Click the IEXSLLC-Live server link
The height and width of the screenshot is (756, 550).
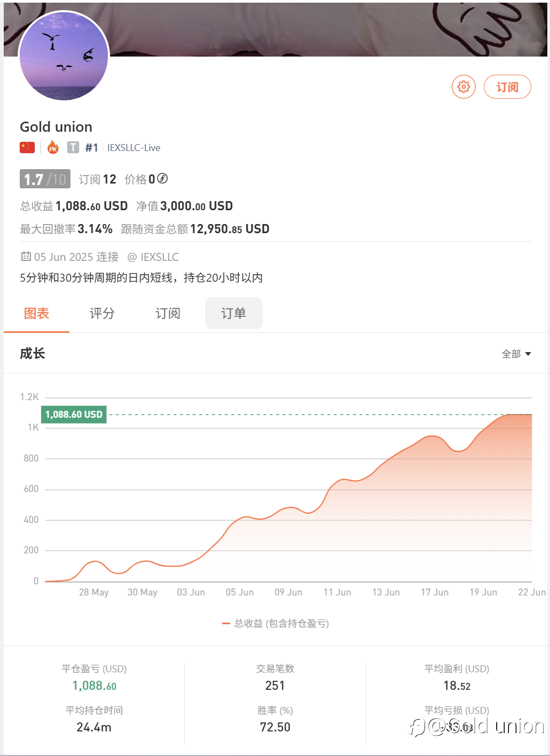click(x=133, y=148)
